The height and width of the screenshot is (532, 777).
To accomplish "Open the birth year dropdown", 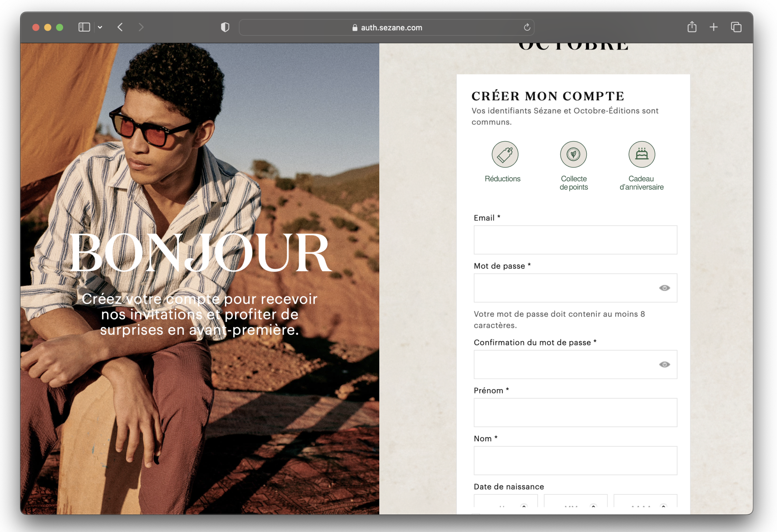I will 645,501.
